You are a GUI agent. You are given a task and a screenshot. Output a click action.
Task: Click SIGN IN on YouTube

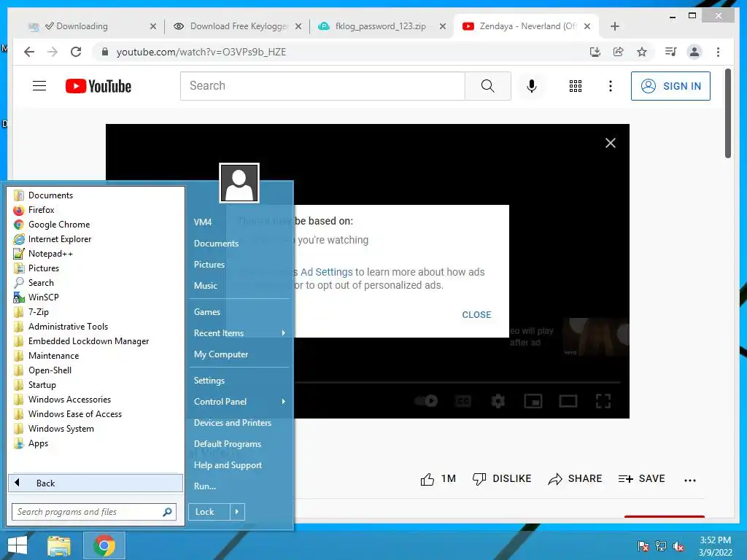(670, 86)
